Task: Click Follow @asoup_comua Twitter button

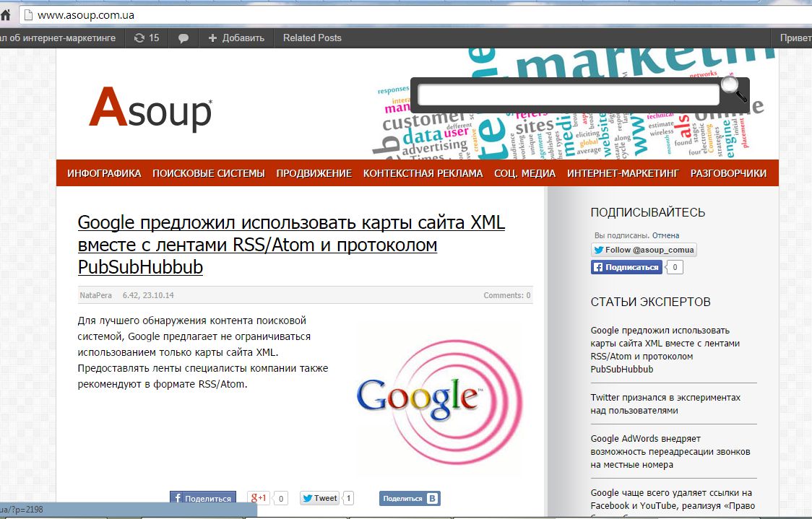Action: click(644, 250)
